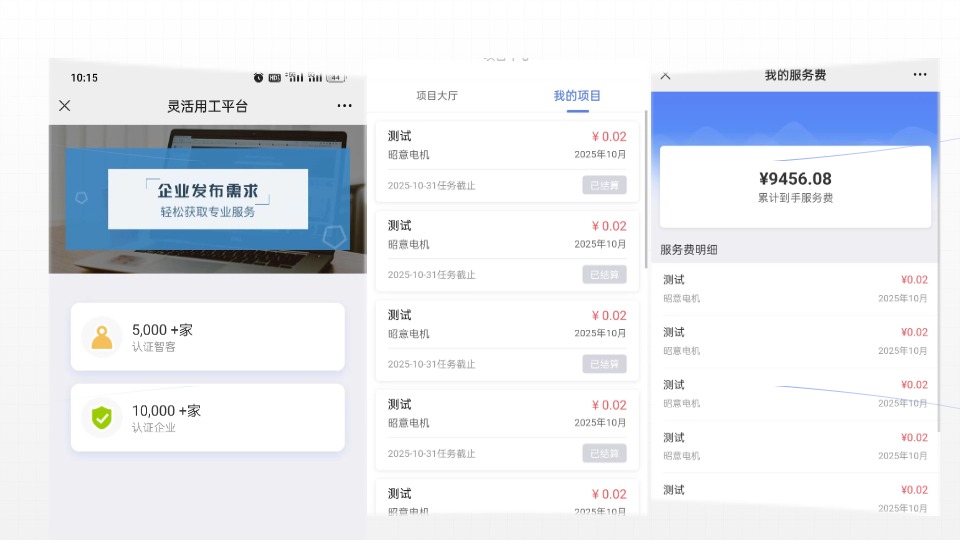
Task: Open the more options menu in 灵活用工平台 header
Action: (x=344, y=105)
